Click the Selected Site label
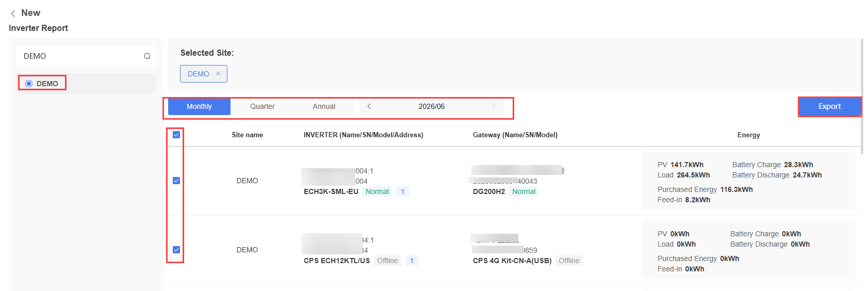 (x=207, y=53)
